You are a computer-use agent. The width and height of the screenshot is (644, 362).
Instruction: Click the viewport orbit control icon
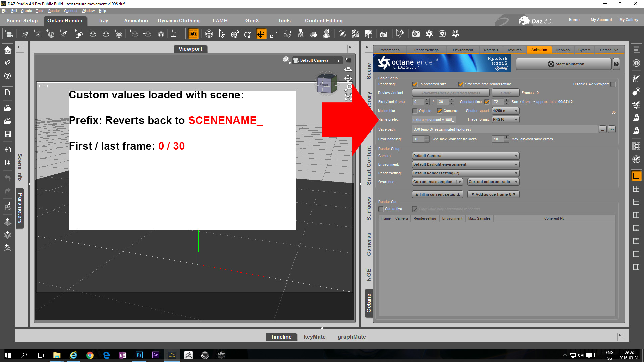348,69
